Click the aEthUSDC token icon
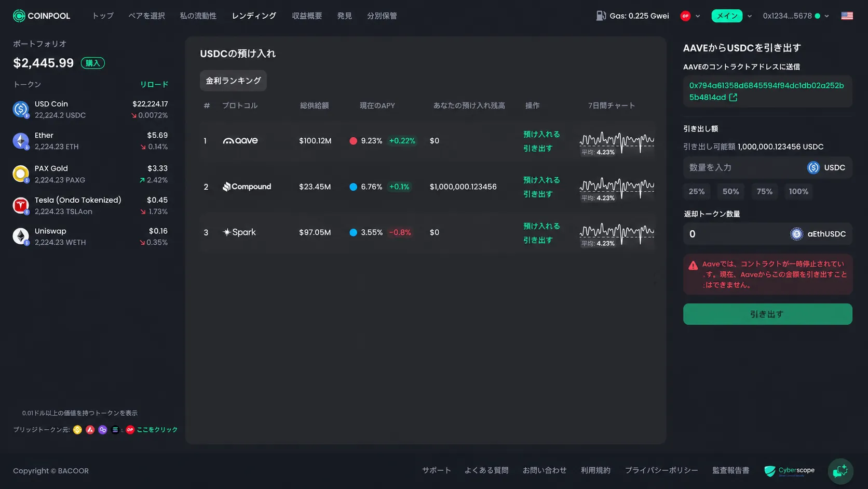 tap(796, 234)
